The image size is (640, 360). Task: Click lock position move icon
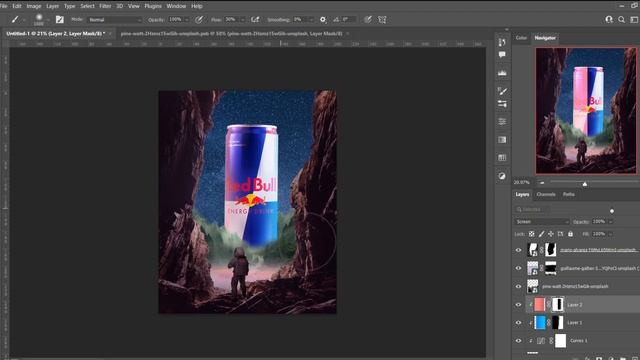coord(551,234)
